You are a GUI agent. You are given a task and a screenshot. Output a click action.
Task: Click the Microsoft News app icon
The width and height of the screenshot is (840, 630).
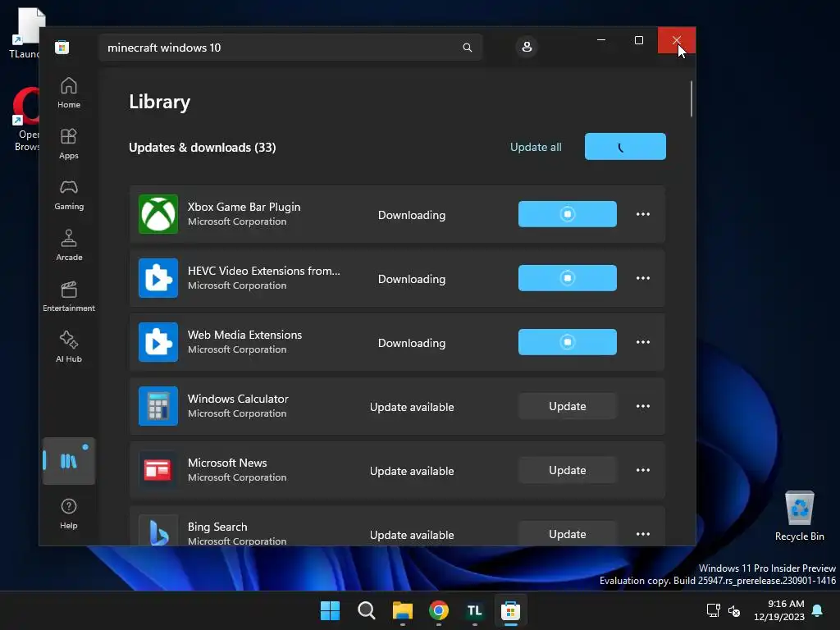point(158,470)
